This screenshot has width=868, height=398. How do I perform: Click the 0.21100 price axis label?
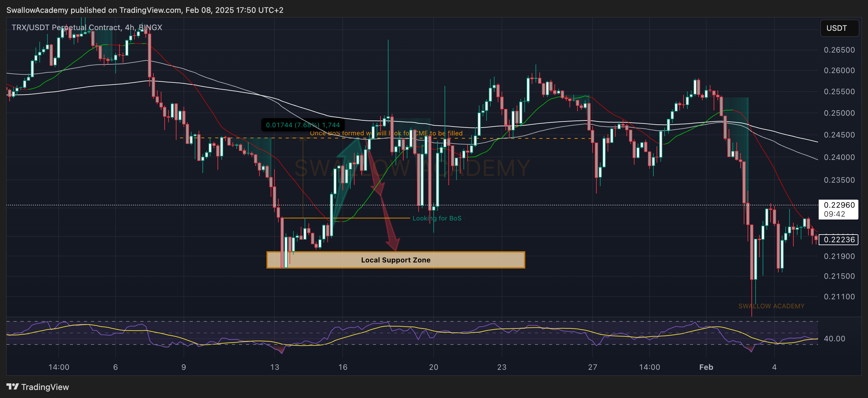coord(839,297)
